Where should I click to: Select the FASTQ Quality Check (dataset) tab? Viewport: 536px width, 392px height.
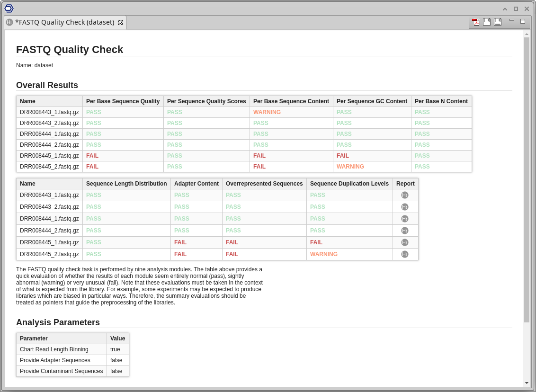pyautogui.click(x=64, y=22)
